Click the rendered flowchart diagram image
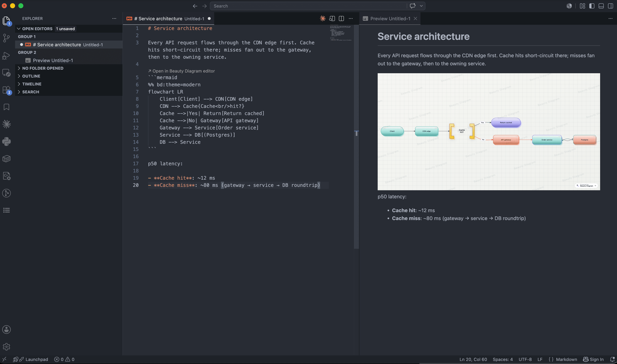 click(489, 132)
